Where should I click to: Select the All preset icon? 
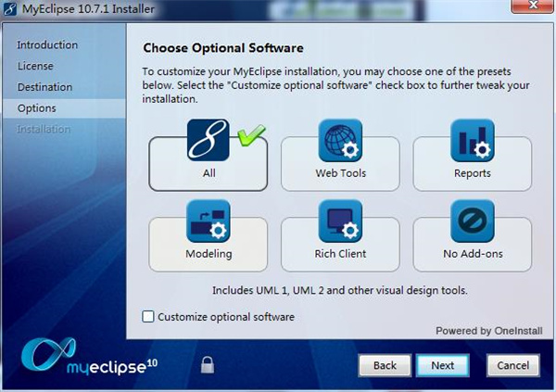click(208, 140)
